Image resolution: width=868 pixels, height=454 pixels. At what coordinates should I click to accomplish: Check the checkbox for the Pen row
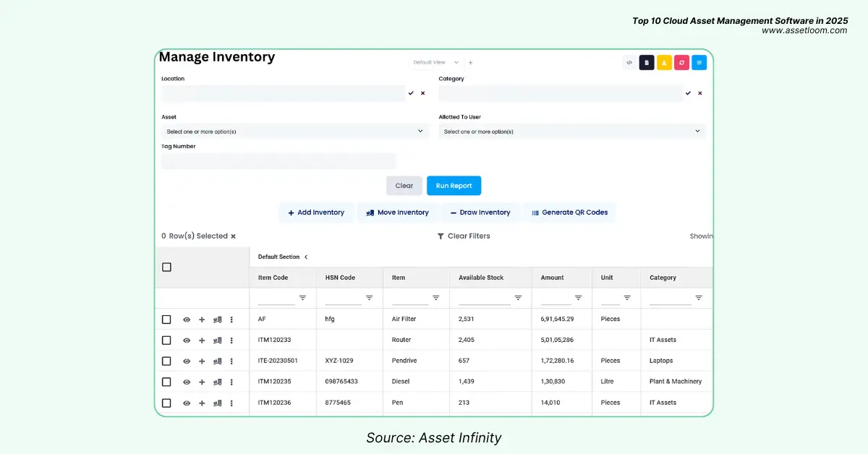166,403
